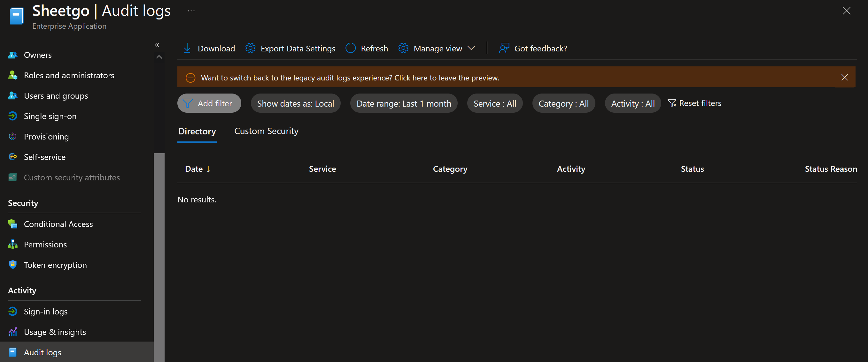Click the Category column header
868x362 pixels.
[450, 169]
